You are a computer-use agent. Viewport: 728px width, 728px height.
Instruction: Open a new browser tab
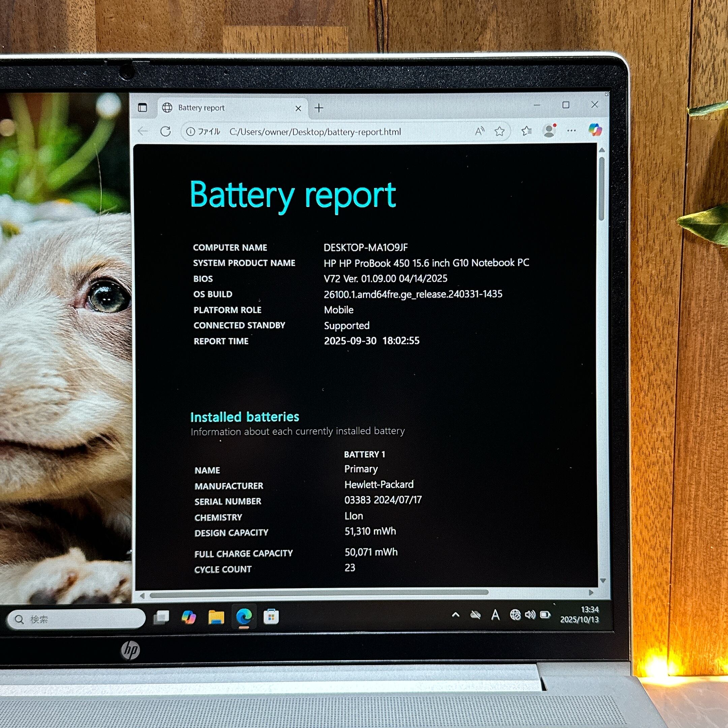pos(319,108)
